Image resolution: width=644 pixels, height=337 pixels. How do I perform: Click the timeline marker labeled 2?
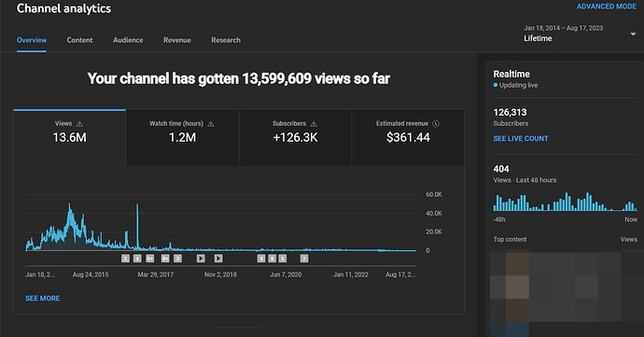click(126, 259)
